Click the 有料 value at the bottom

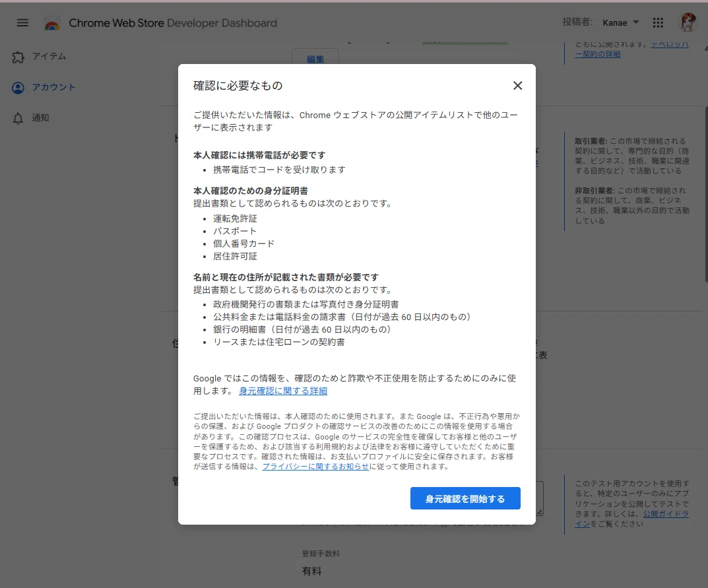coord(311,572)
